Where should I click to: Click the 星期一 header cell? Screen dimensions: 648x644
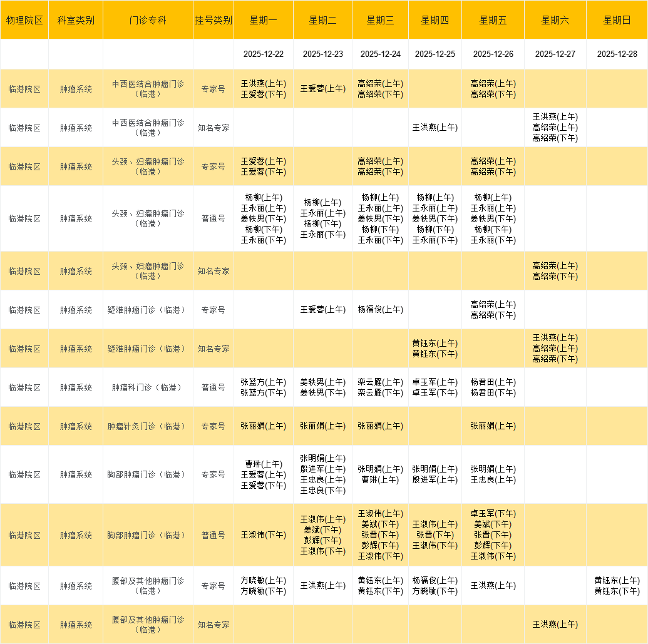point(263,20)
